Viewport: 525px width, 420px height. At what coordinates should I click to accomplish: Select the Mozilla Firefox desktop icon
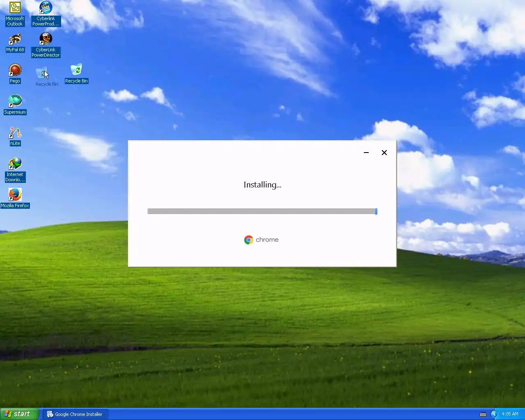(15, 199)
